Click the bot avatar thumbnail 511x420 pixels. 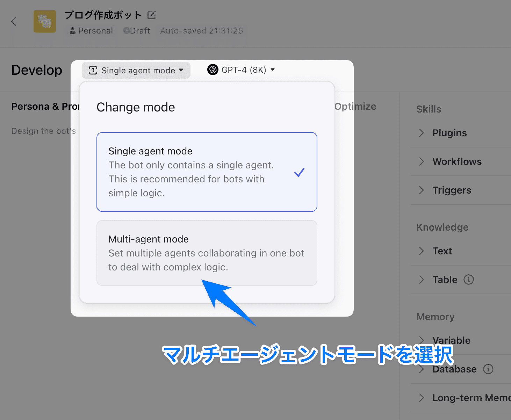pos(44,21)
